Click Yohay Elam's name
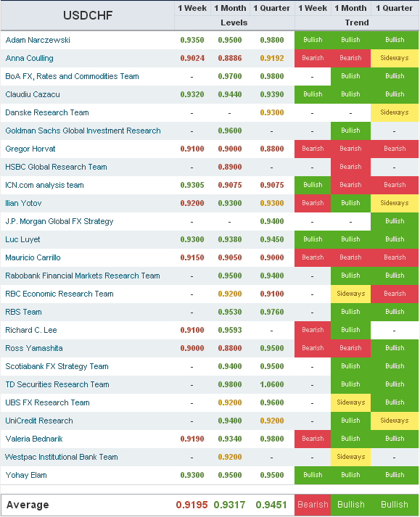The width and height of the screenshot is (420, 517). point(26,476)
